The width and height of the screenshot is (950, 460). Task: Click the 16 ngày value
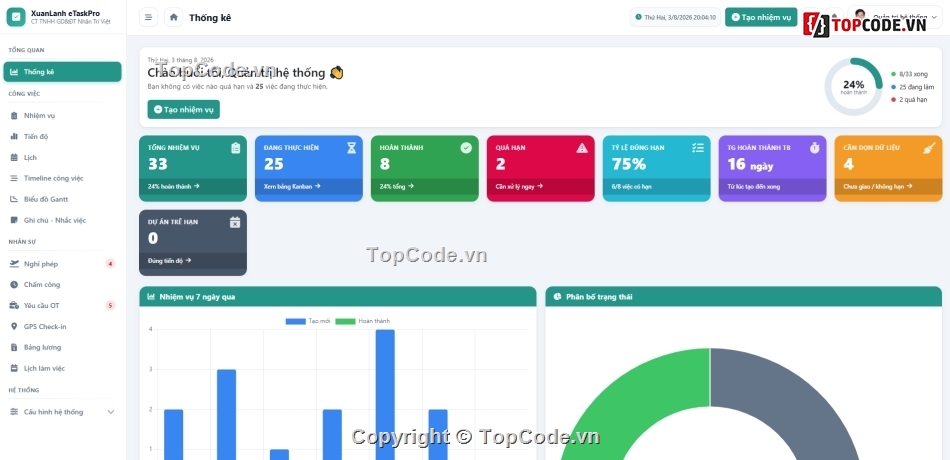750,165
